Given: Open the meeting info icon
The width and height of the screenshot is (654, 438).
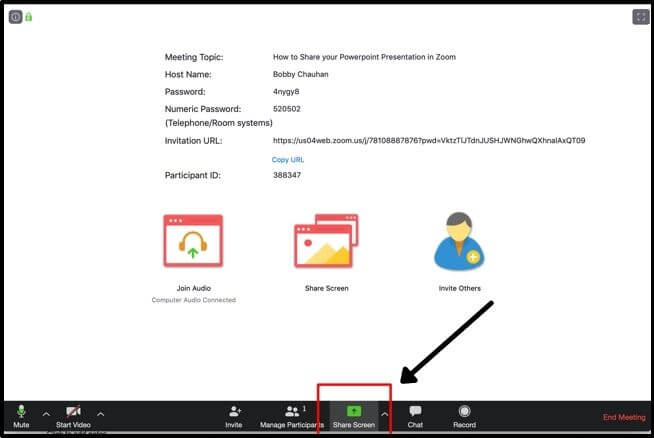Looking at the screenshot, I should [15, 17].
